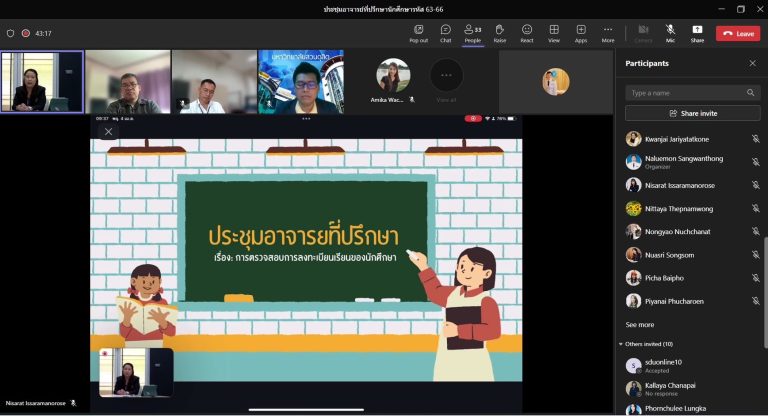Viewport: 768px width, 416px height.
Task: Minimize the Teams meeting window
Action: point(721,9)
